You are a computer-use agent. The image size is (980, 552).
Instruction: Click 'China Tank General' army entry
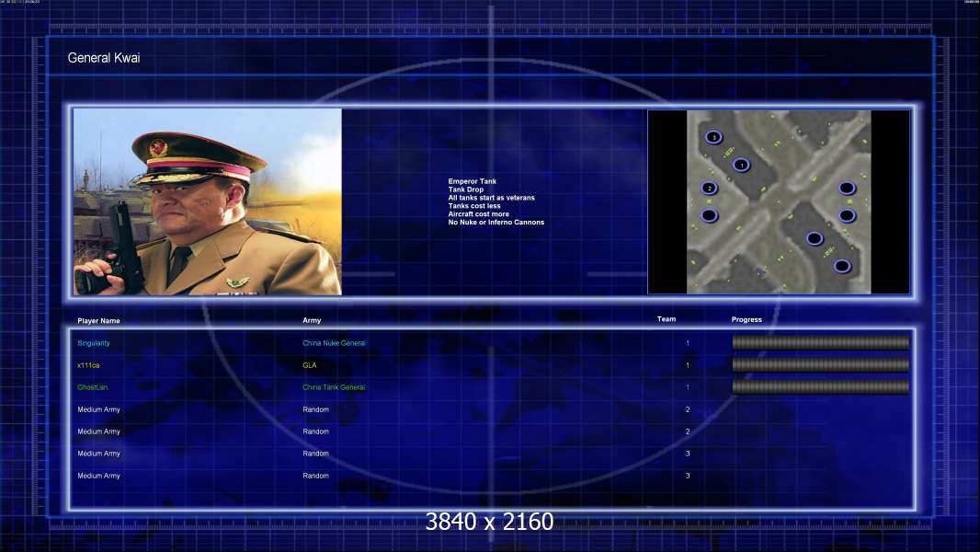point(334,387)
